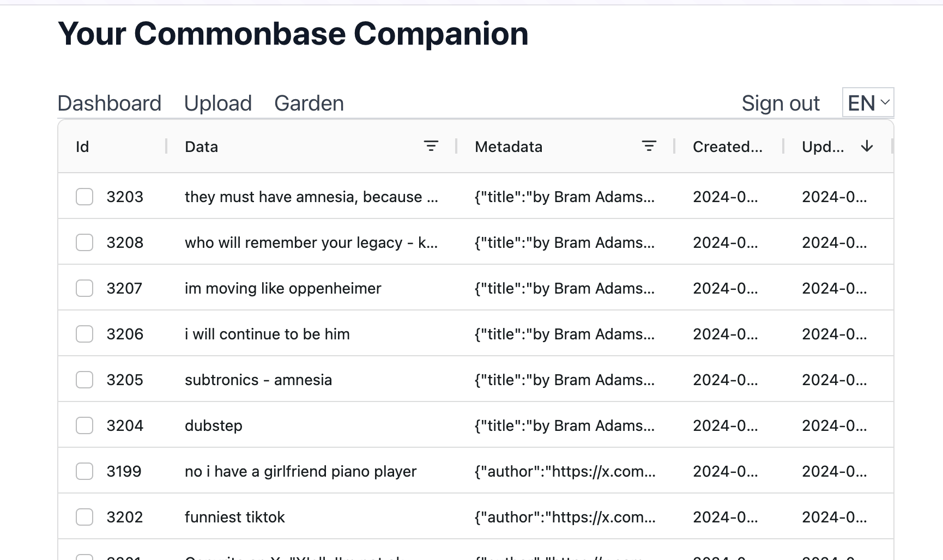The height and width of the screenshot is (560, 943).
Task: Select the "subtronics - amnesia" data cell
Action: coord(258,380)
